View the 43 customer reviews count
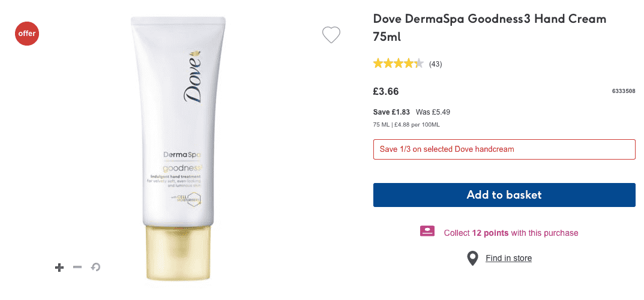 point(435,64)
